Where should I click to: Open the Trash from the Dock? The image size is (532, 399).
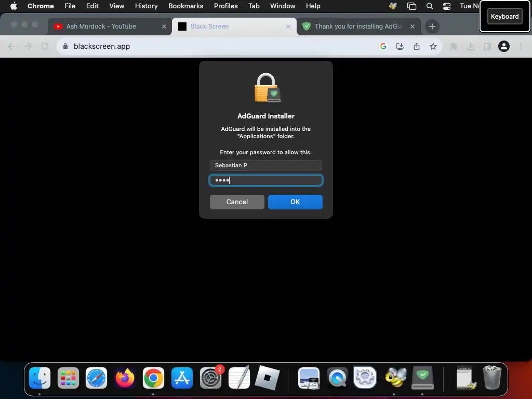(493, 377)
